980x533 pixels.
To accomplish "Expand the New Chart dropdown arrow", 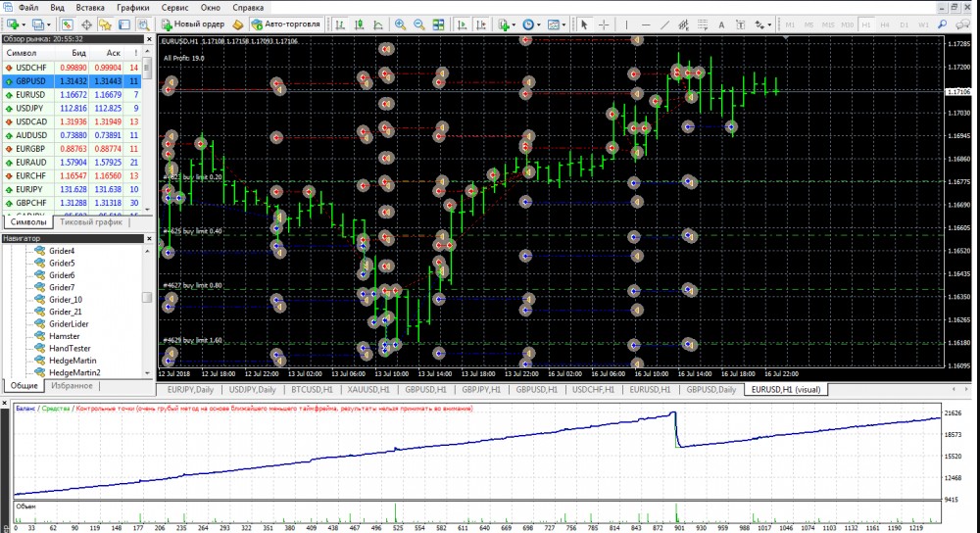I will (24, 25).
